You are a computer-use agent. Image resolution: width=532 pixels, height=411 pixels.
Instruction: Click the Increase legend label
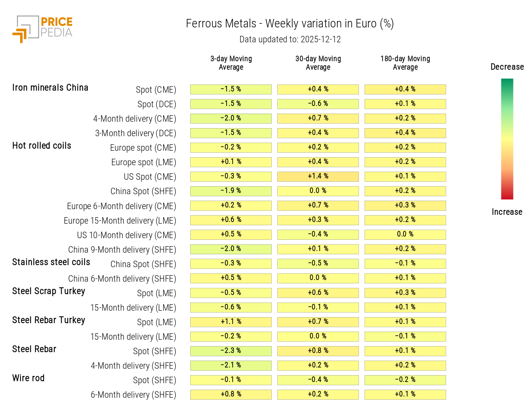(507, 212)
